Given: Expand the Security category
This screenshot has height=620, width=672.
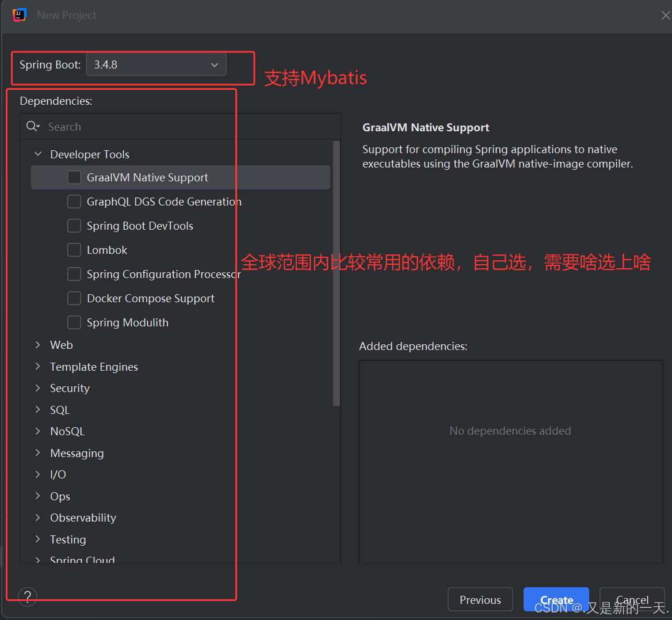Looking at the screenshot, I should coord(38,388).
